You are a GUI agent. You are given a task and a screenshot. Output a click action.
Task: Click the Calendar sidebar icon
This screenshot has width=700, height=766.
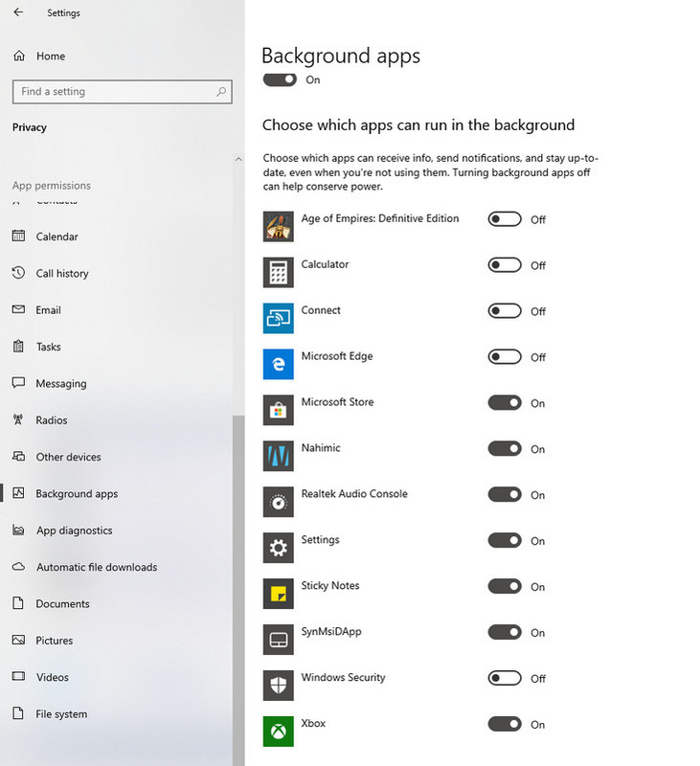[x=18, y=236]
